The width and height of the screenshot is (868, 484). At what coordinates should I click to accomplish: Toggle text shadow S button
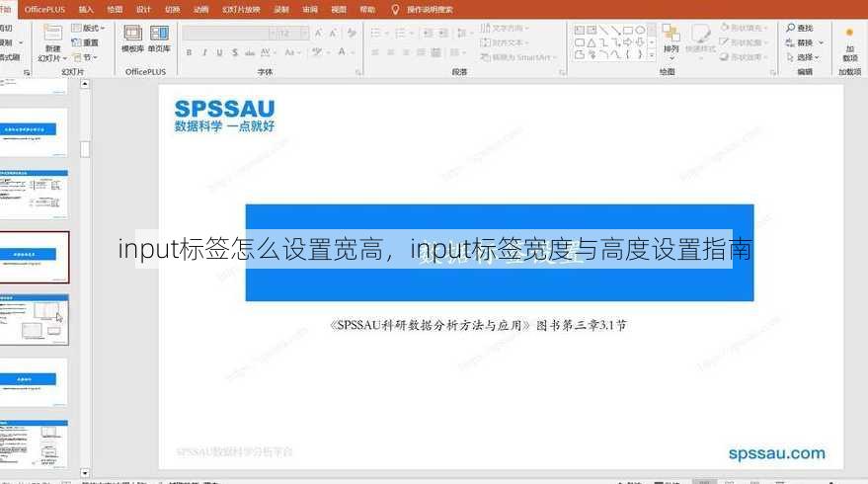235,52
